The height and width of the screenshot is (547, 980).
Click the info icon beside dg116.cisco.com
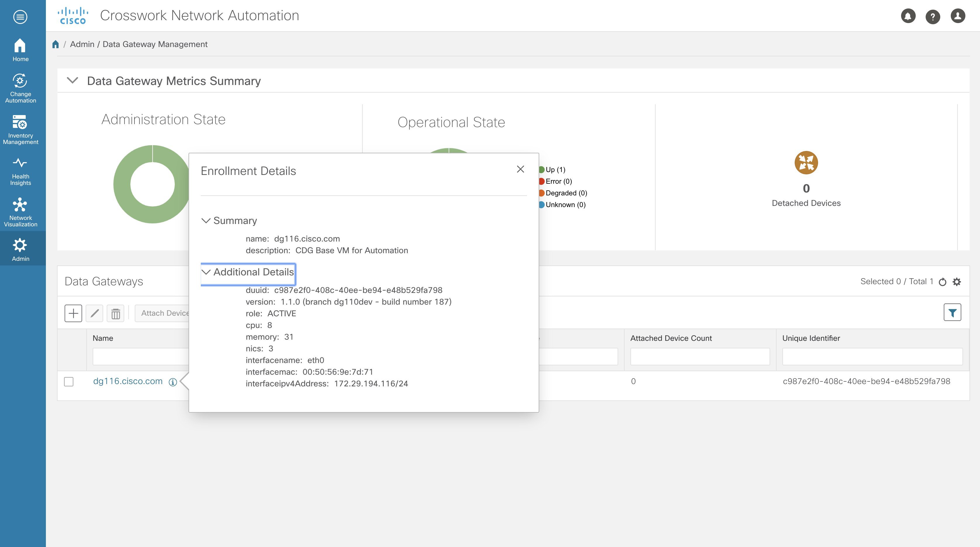point(172,382)
